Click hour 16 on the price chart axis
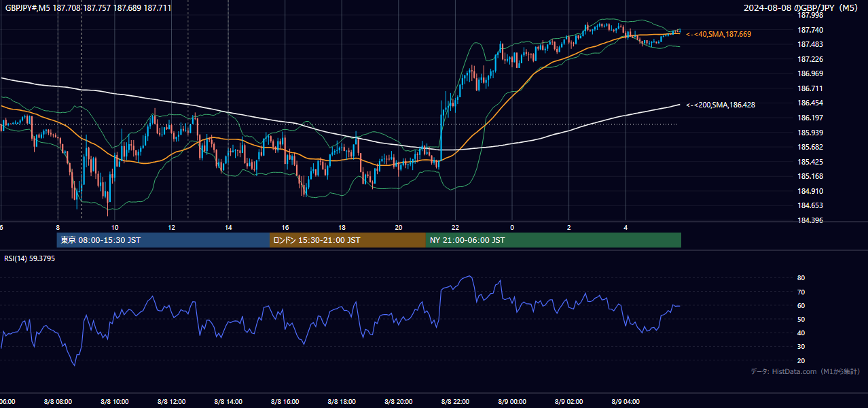The height and width of the screenshot is (408, 868). [285, 228]
